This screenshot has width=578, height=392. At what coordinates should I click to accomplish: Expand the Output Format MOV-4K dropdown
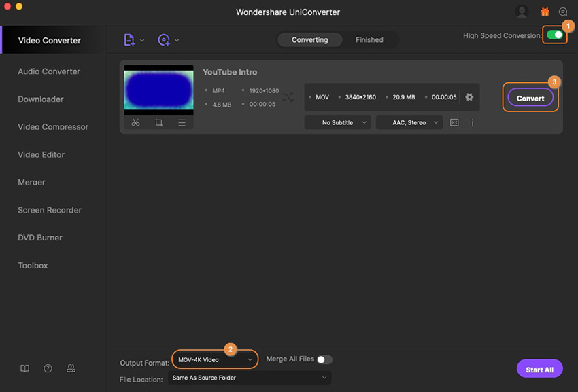point(215,359)
